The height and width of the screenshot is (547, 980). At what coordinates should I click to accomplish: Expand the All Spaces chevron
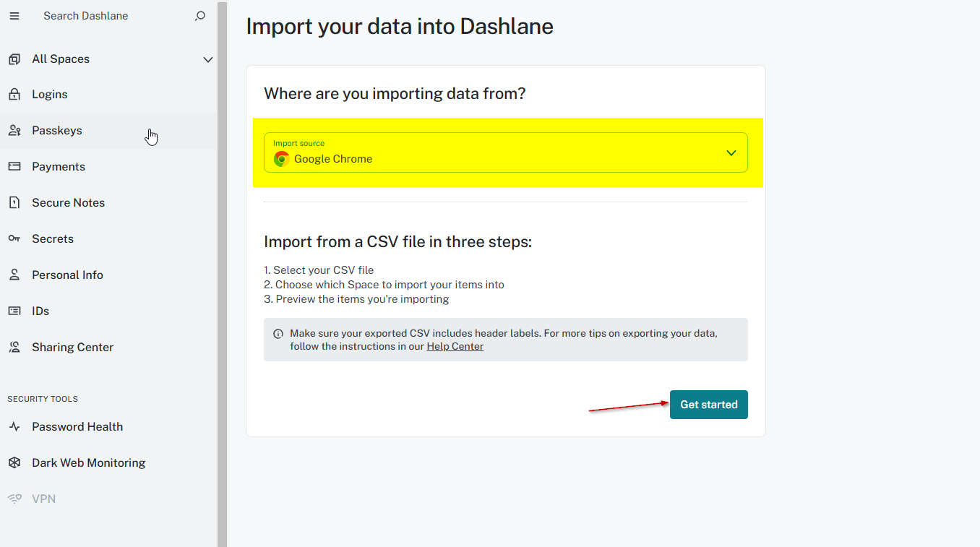(208, 59)
